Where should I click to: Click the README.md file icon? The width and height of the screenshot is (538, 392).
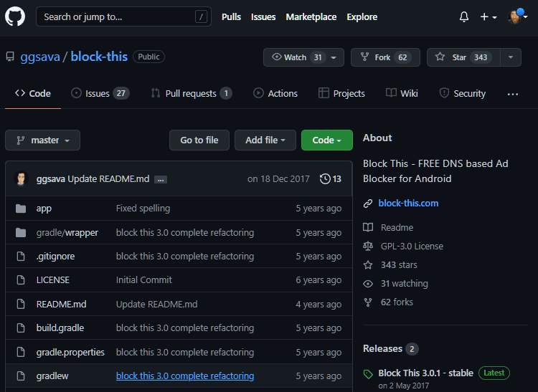point(21,305)
